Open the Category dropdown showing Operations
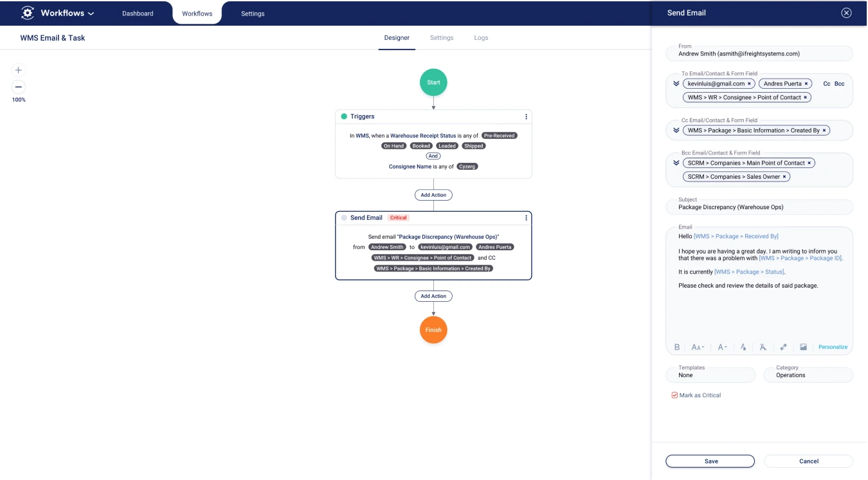The height and width of the screenshot is (480, 868). [808, 375]
